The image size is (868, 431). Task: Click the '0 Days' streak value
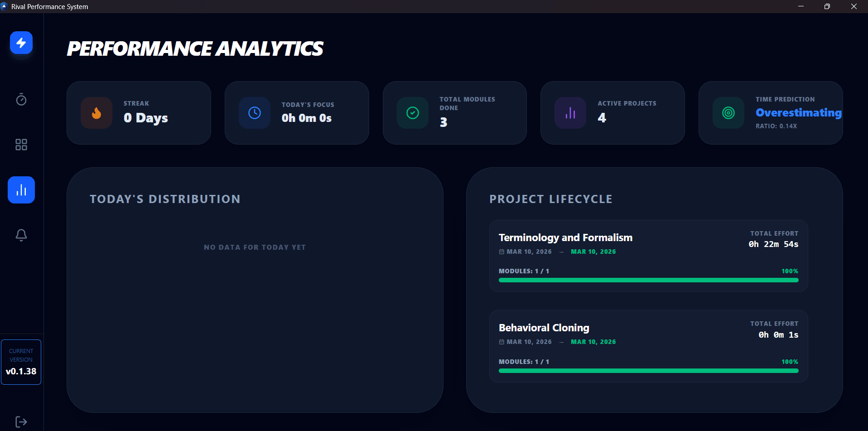[x=146, y=118]
